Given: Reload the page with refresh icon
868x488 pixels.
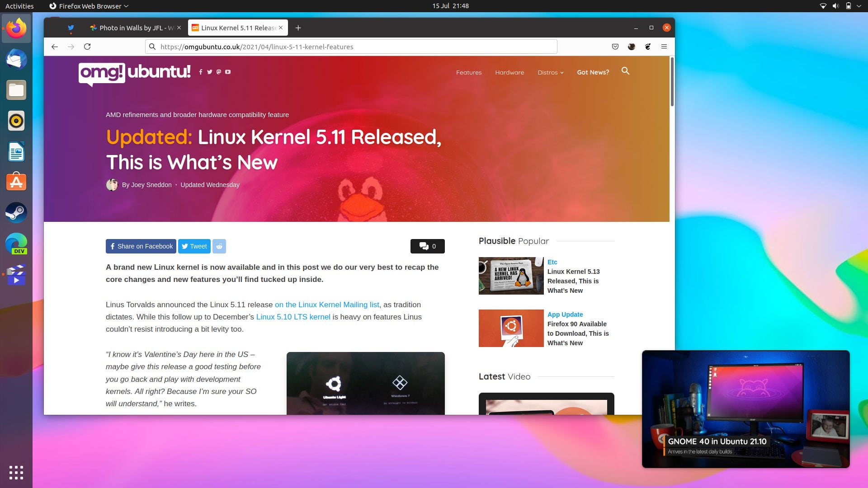Looking at the screenshot, I should click(x=88, y=47).
